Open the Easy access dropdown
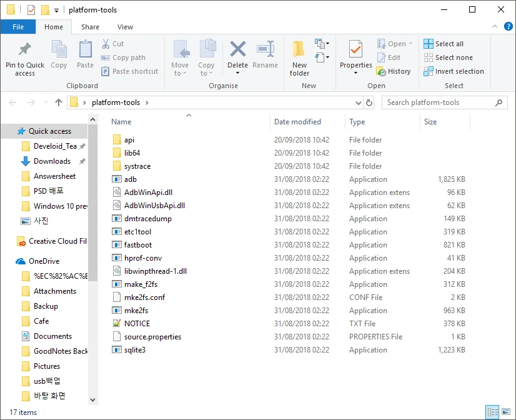This screenshot has width=516, height=420. pyautogui.click(x=322, y=57)
